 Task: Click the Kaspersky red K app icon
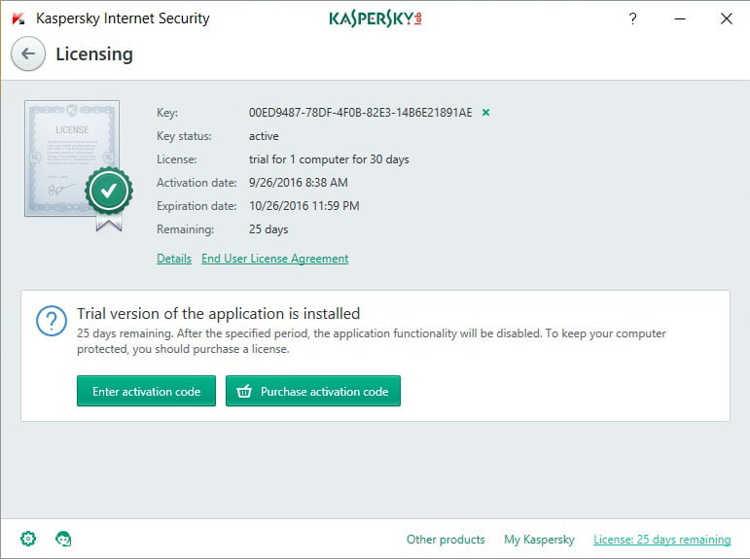pos(18,18)
